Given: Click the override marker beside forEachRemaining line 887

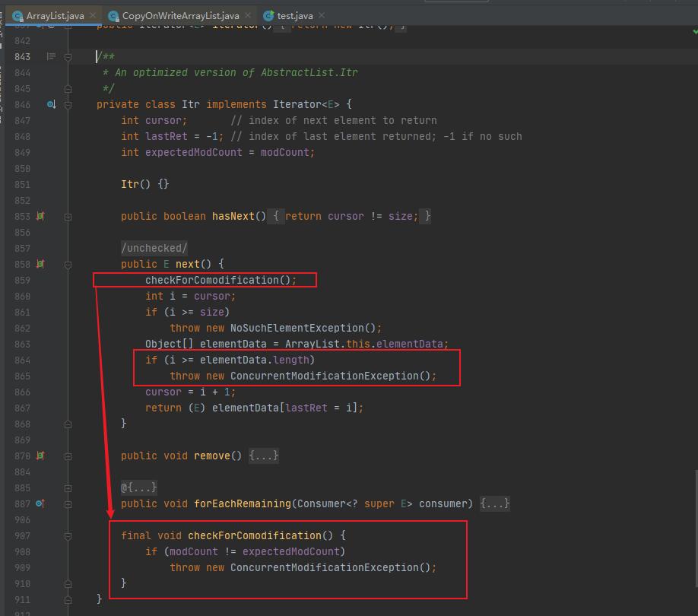Looking at the screenshot, I should pyautogui.click(x=40, y=503).
